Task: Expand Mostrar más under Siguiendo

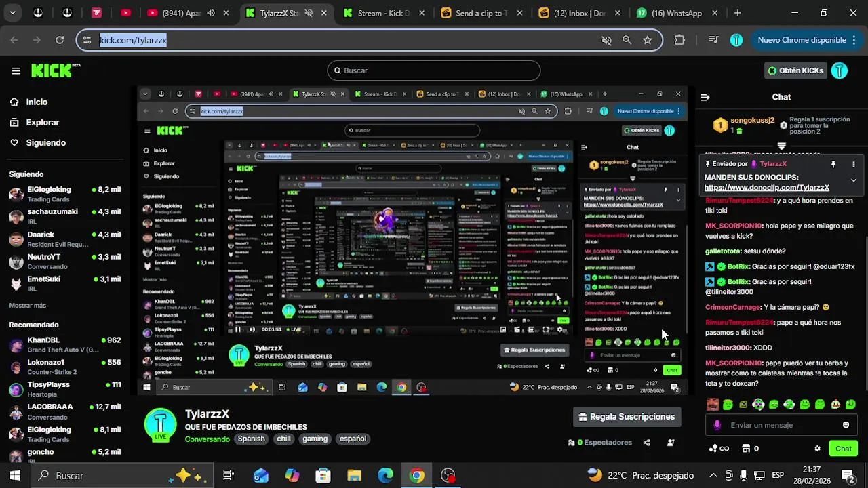Action: click(27, 305)
